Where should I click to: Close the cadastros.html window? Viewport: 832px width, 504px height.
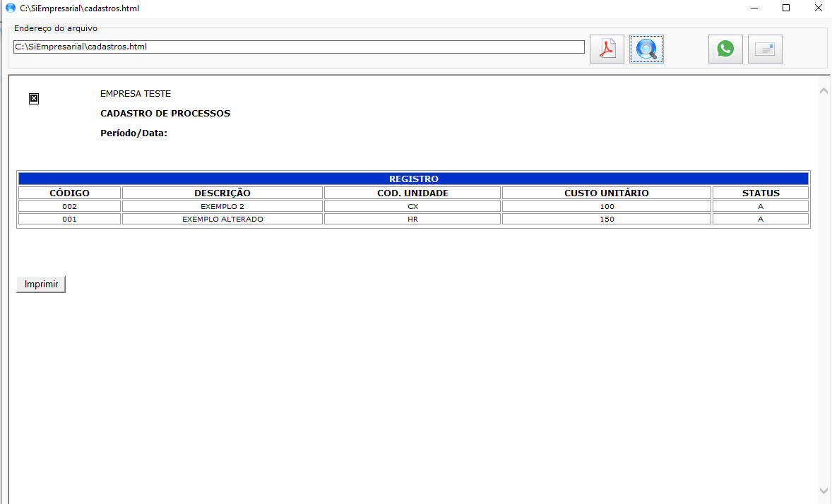click(818, 8)
